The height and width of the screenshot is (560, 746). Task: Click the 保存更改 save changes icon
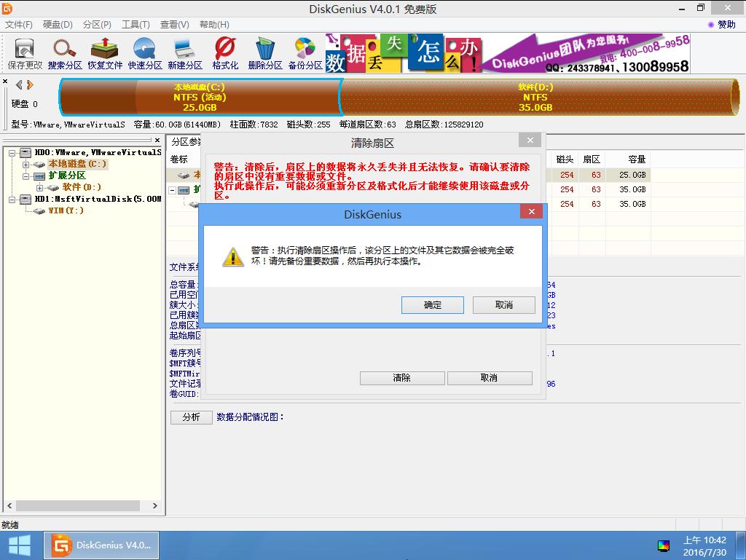(x=25, y=53)
